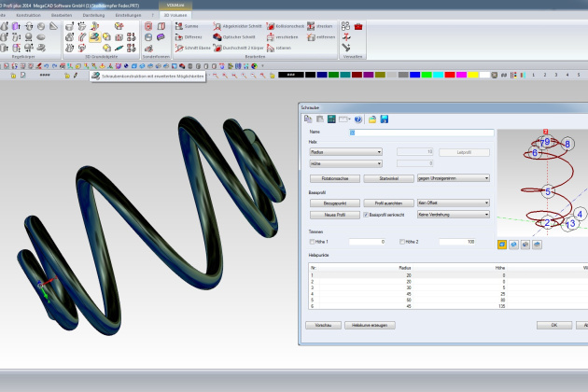Select the first yellow-highlighted preview view icon
The height and width of the screenshot is (392, 588).
502,243
